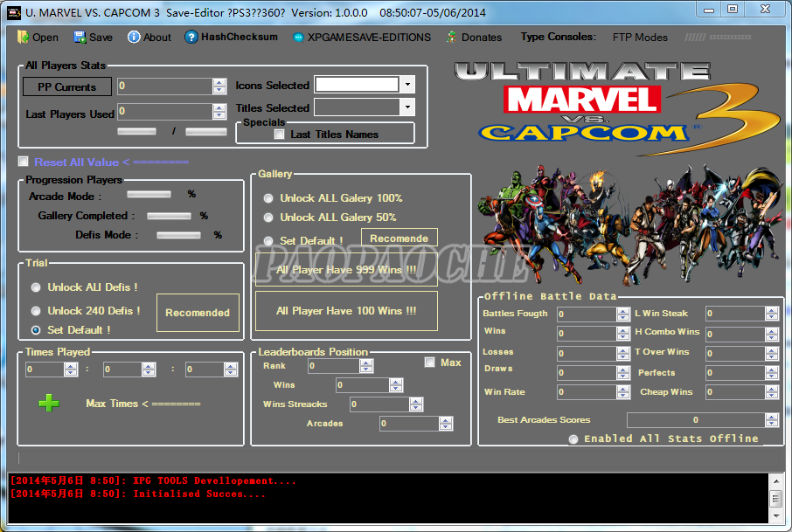Viewport: 792px width, 532px height.
Task: Click Defis Mode progress bar
Action: point(179,235)
